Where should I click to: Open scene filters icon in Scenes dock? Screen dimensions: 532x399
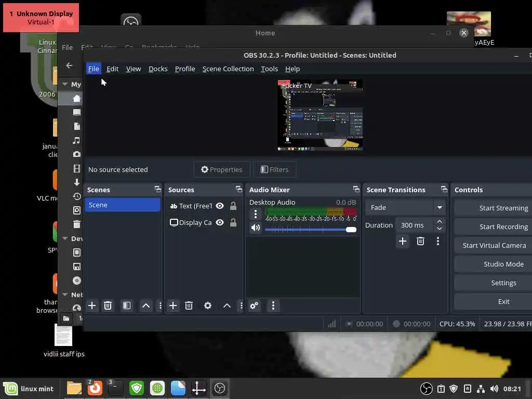[x=127, y=305]
